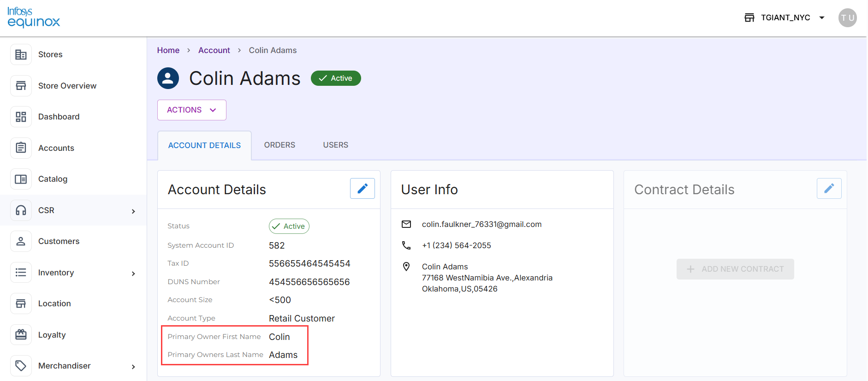Switch to the USERS tab
868x381 pixels.
pyautogui.click(x=336, y=145)
